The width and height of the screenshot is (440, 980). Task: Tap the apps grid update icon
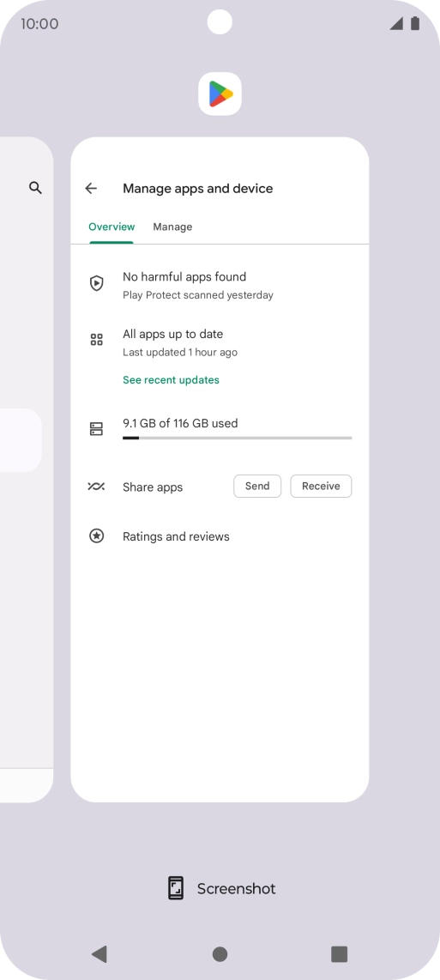pyautogui.click(x=96, y=340)
